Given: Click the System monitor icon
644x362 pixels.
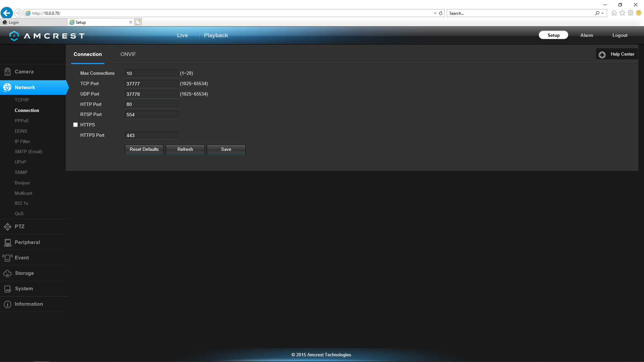Looking at the screenshot, I should (x=7, y=289).
